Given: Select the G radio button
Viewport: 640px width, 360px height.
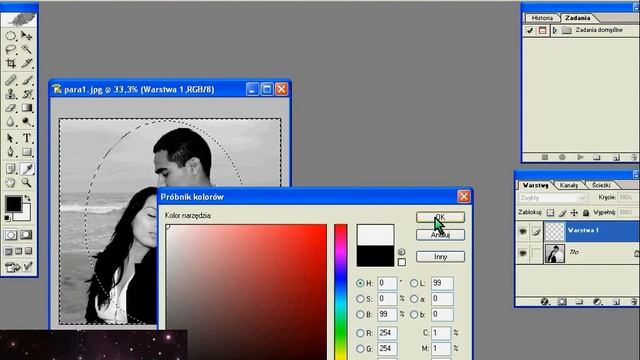Looking at the screenshot, I should (x=360, y=349).
